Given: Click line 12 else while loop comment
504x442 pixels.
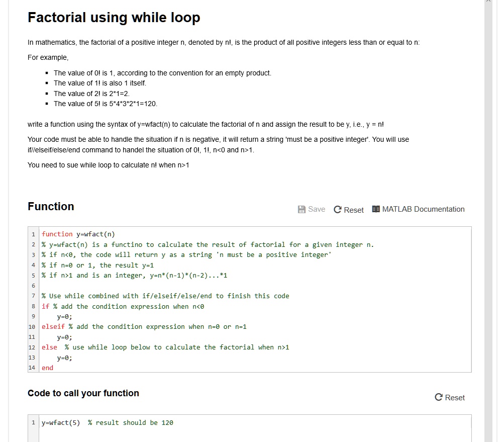Looking at the screenshot, I should click(x=177, y=347).
